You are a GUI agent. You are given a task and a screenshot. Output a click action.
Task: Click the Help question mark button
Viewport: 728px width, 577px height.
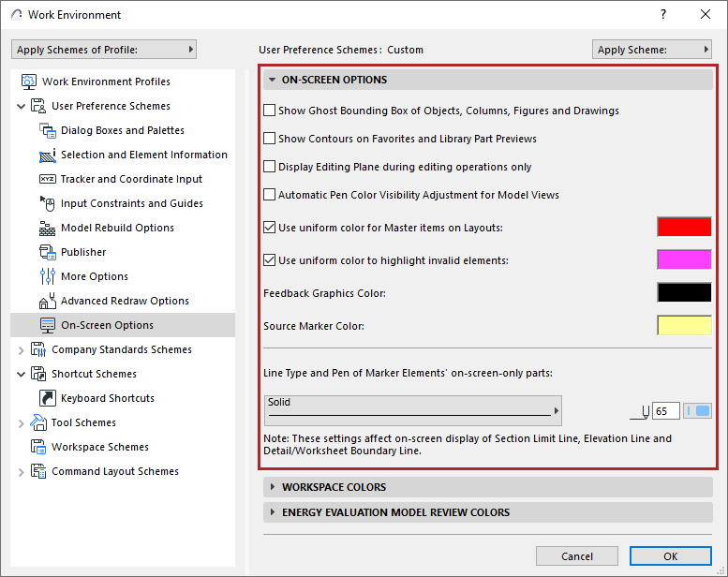[663, 14]
